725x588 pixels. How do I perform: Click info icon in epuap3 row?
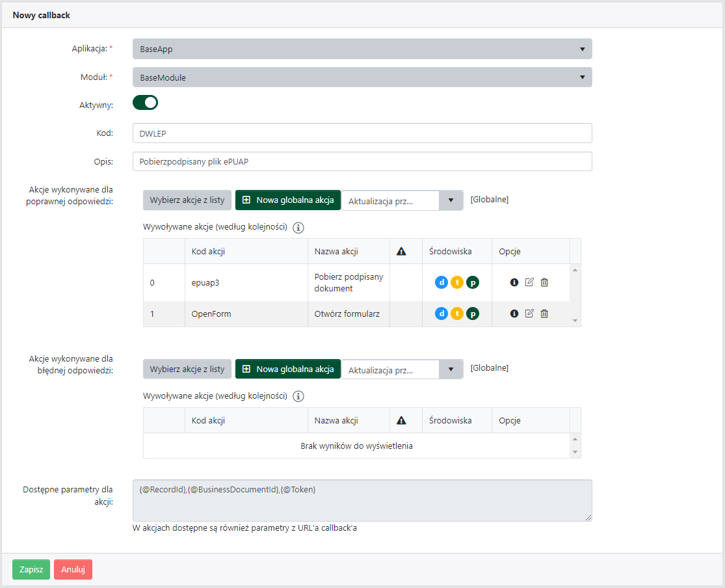click(x=514, y=282)
